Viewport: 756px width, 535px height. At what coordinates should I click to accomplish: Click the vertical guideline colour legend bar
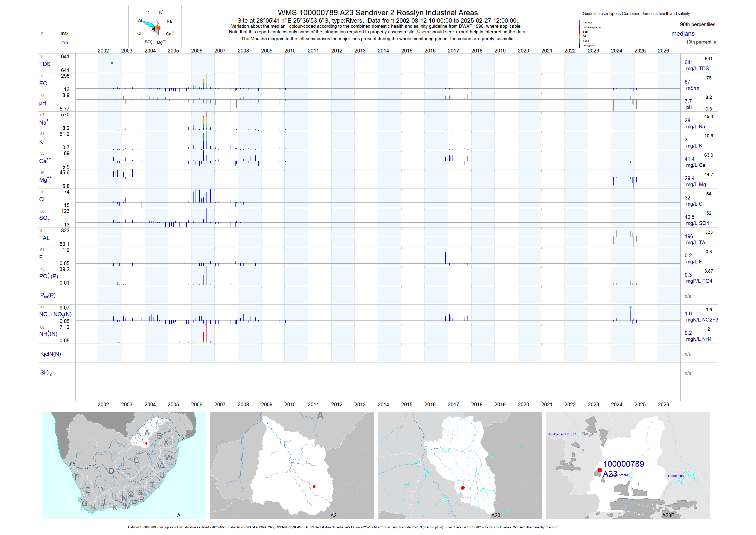(580, 34)
